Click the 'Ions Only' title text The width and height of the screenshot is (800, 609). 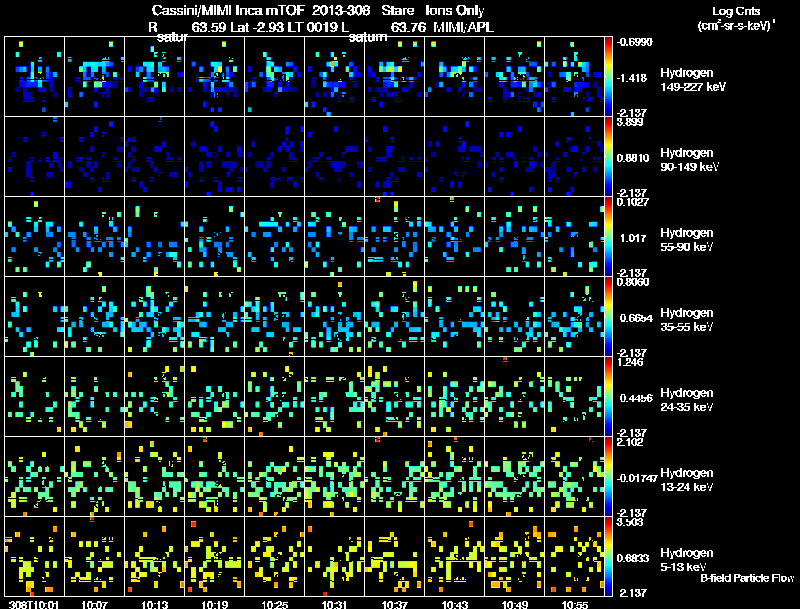(455, 11)
